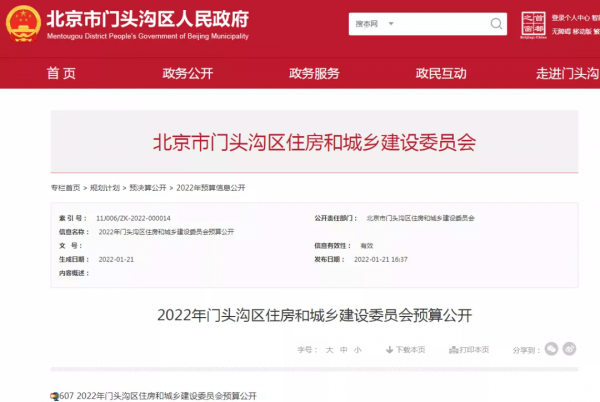
Task: Click 2022年预算信息公开 breadcrumb link
Action: (210, 188)
